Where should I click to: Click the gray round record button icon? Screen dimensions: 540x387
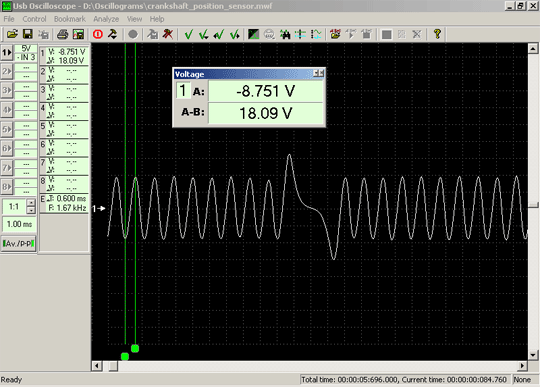(x=133, y=34)
